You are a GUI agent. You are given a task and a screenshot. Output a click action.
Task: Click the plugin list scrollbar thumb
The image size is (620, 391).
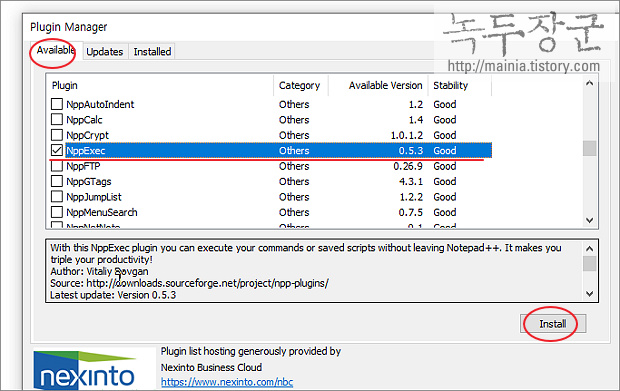pos(590,149)
